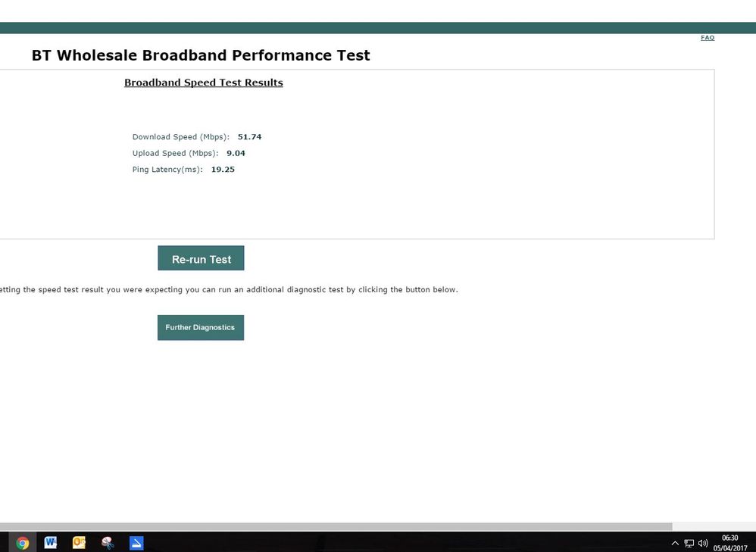Open the FAQ link
The height and width of the screenshot is (552, 756).
point(708,38)
